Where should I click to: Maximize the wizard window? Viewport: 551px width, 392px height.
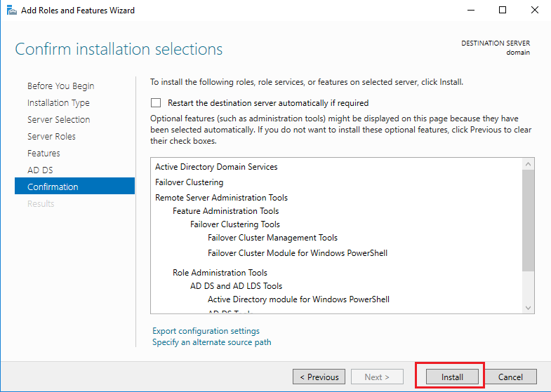point(503,11)
